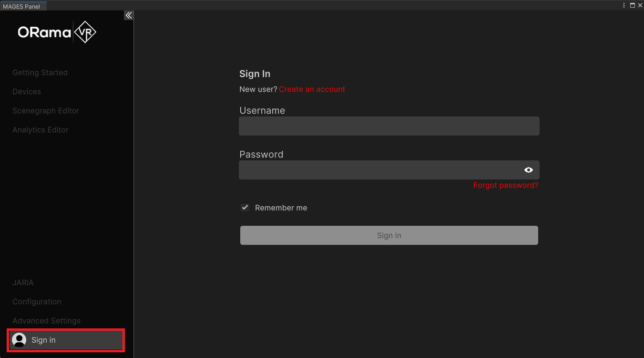
Task: Open Getting Started in the sidebar
Action: coord(40,73)
